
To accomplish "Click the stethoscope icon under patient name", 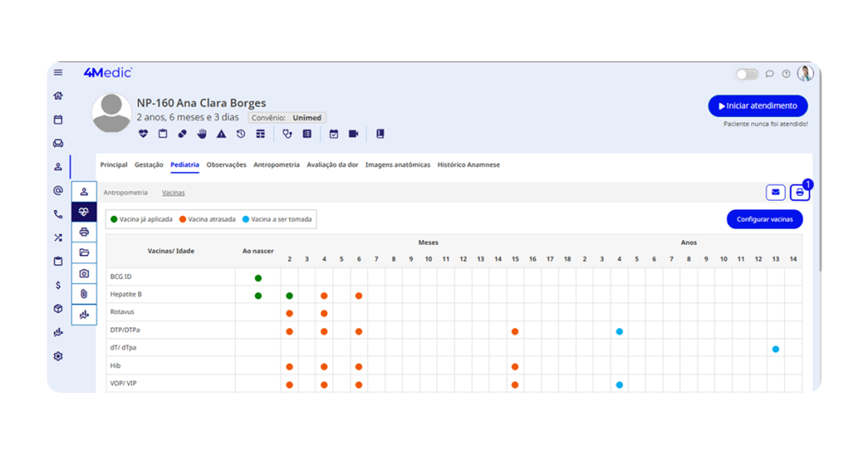I will (x=287, y=134).
